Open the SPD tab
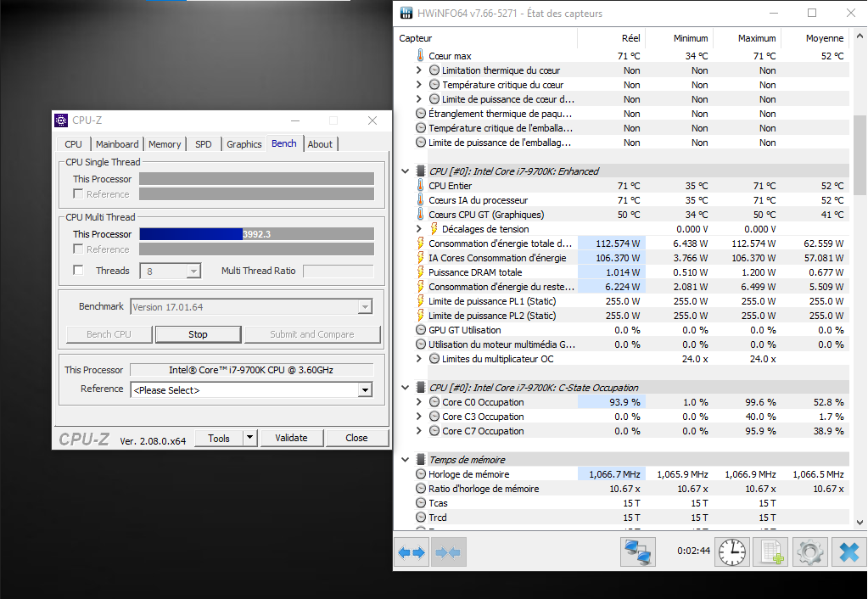 coord(203,144)
